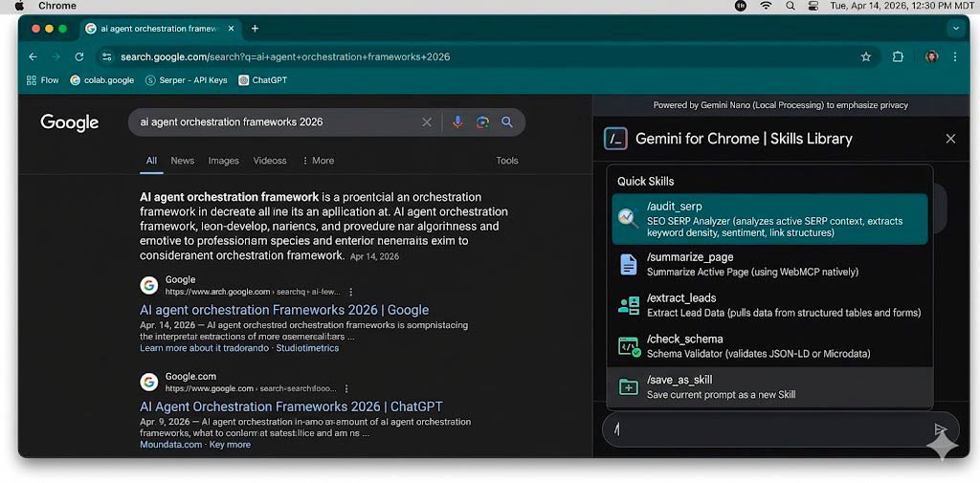Open Serper - API Keys bookmark
This screenshot has height=483, width=980.
187,80
